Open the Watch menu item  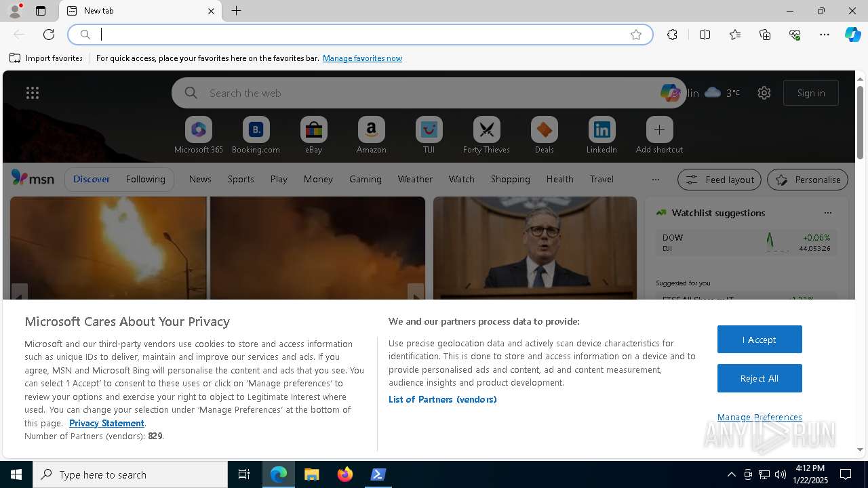462,179
